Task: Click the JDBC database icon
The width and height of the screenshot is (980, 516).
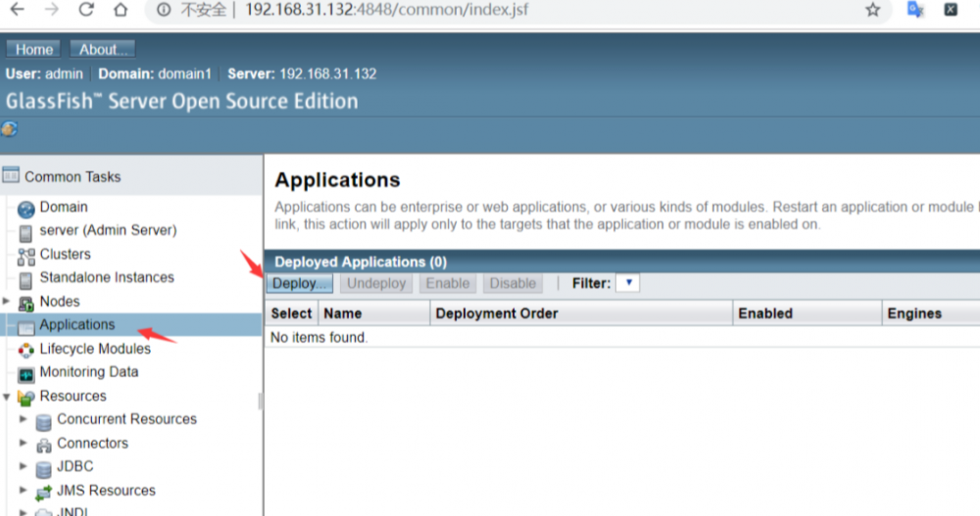Action: point(43,470)
